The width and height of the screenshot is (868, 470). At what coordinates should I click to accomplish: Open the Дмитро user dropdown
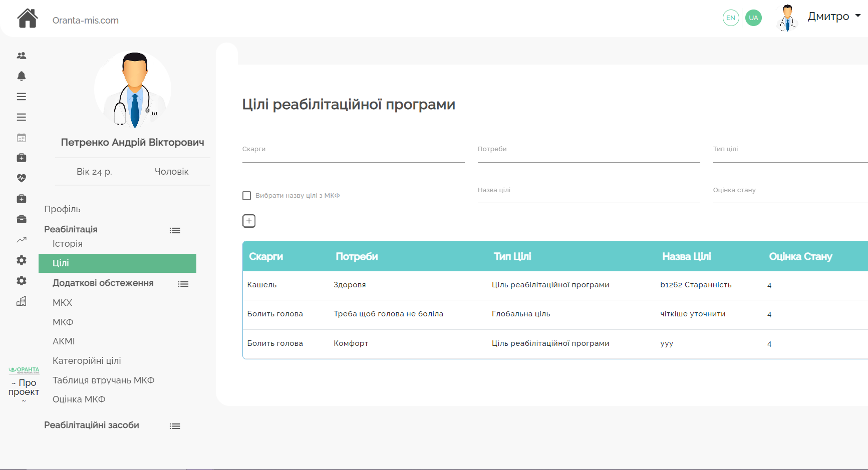point(834,17)
